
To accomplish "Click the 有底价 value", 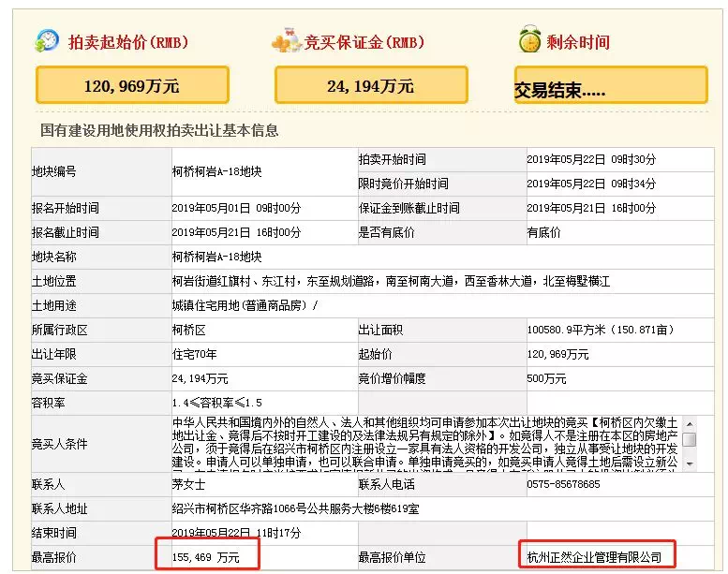I will pyautogui.click(x=543, y=232).
